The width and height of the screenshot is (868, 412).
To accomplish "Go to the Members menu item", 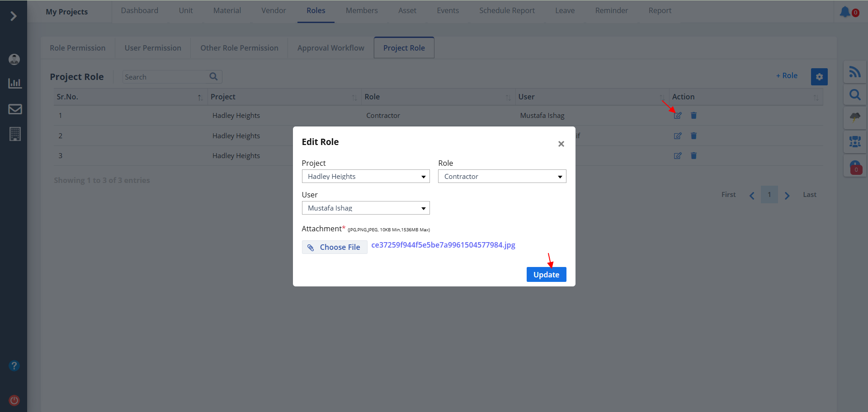I will click(361, 11).
